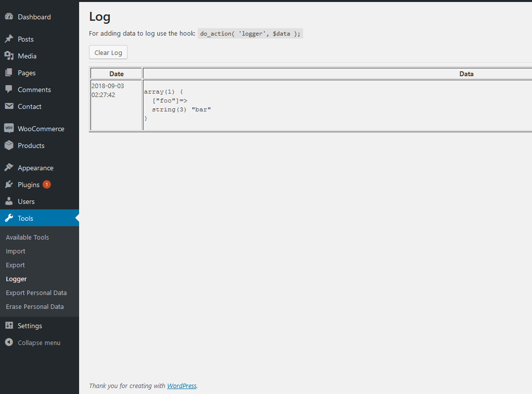532x394 pixels.
Task: Select Available Tools submenu item
Action: point(27,237)
